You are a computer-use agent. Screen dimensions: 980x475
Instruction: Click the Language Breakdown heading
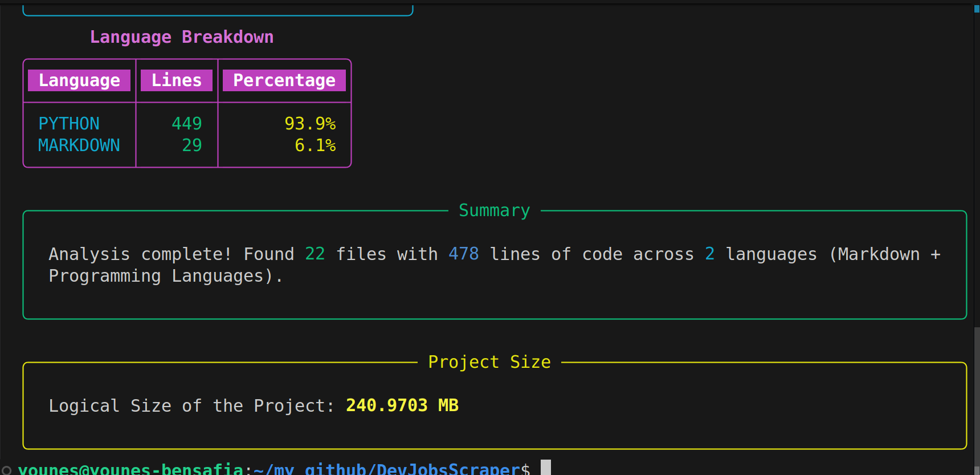tap(182, 37)
